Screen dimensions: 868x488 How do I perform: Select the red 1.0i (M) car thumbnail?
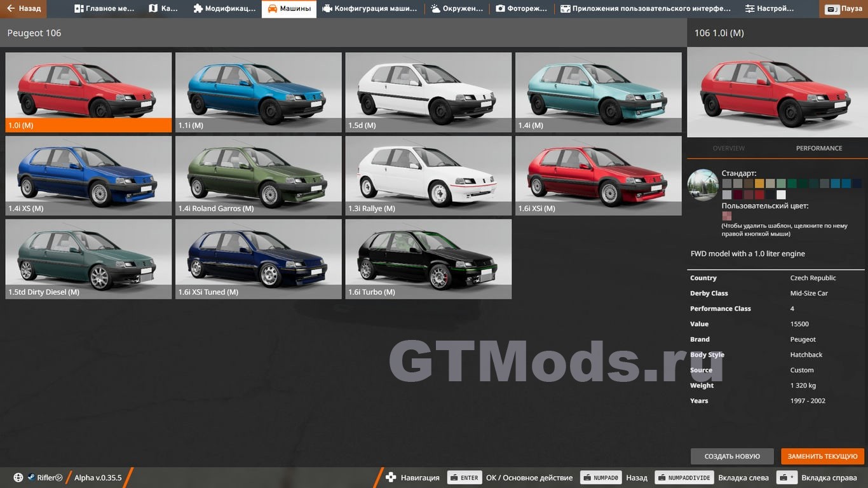pos(88,92)
